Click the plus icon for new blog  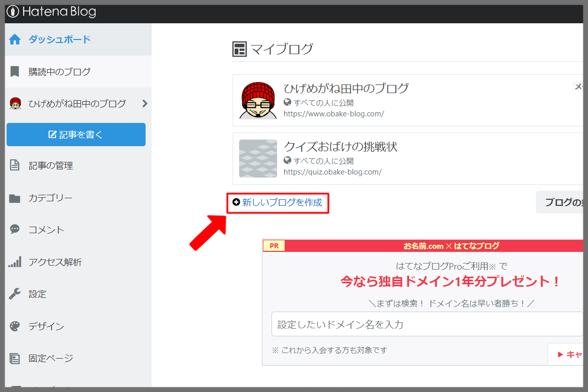[x=236, y=202]
